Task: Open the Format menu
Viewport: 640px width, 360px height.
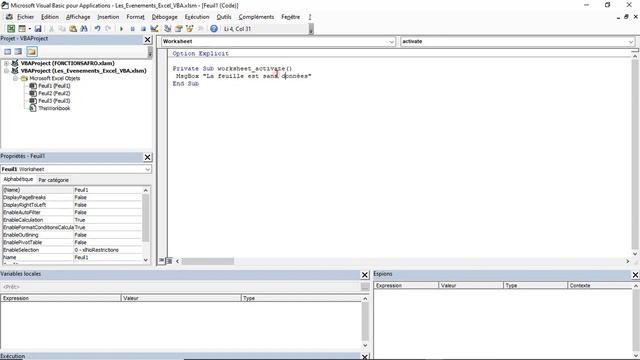Action: coord(136,17)
